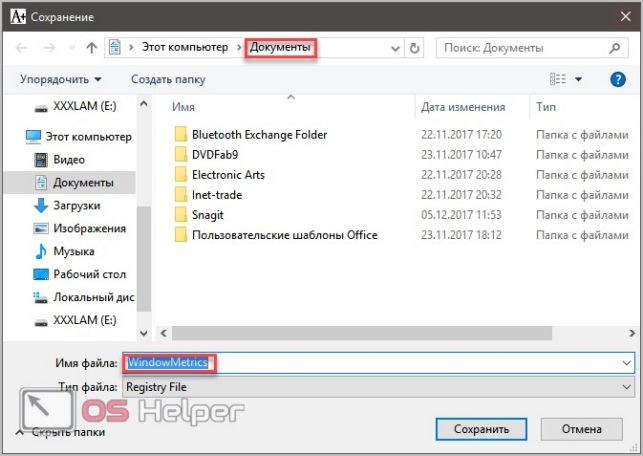Click the Forward navigation arrow

49,48
